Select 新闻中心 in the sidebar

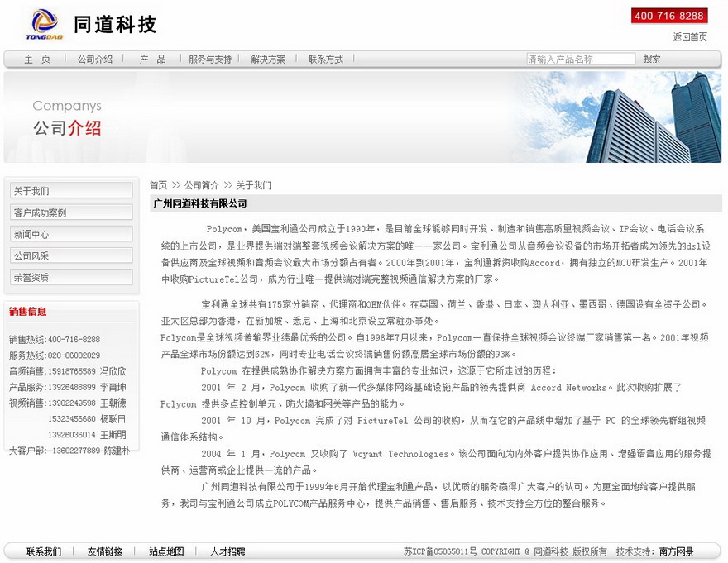71,234
